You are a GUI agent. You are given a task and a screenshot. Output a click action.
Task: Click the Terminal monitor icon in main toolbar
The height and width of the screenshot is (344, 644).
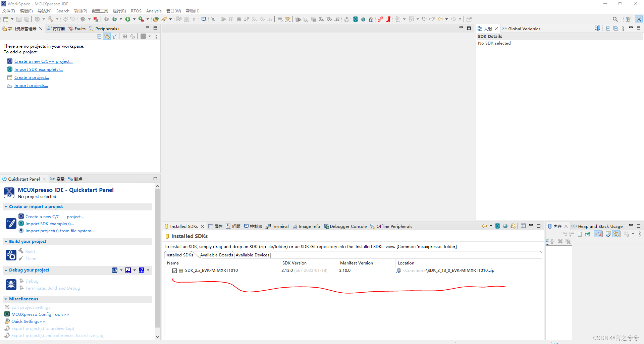204,19
